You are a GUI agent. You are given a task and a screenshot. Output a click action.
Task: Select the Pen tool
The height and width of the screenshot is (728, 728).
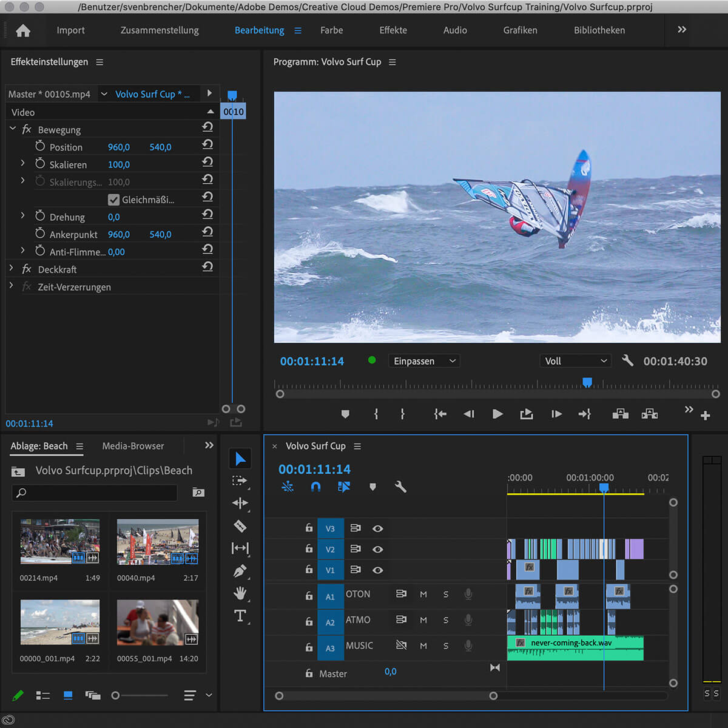[x=240, y=571]
